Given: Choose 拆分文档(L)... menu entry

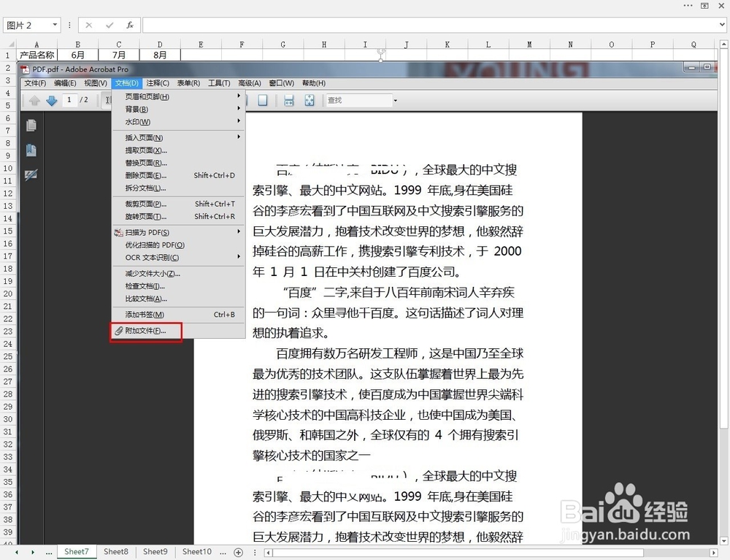Looking at the screenshot, I should (x=179, y=188).
